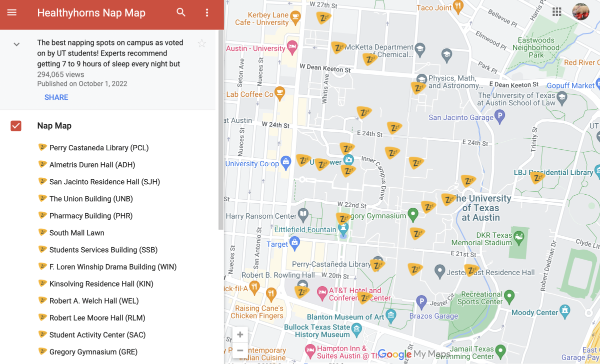Screen dimensions: 600x364
Task: Click the Google My Maps logo
Action: coord(414,355)
